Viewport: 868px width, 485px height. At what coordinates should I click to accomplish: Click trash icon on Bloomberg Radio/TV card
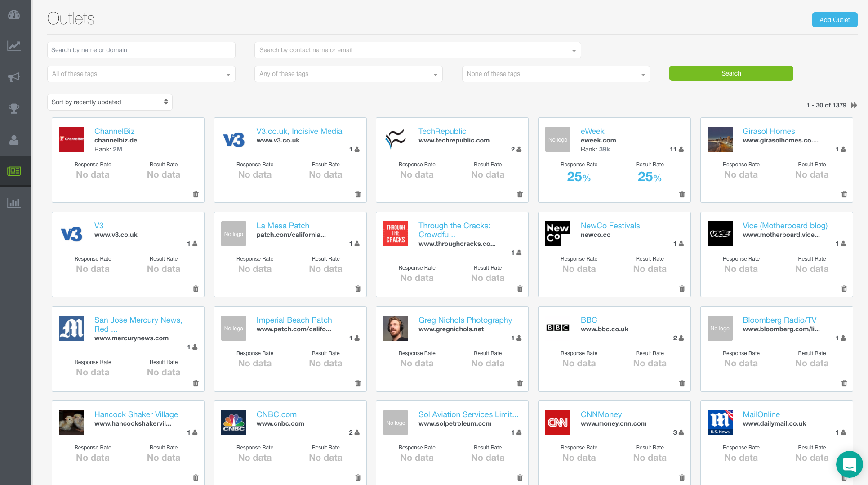[x=844, y=383]
